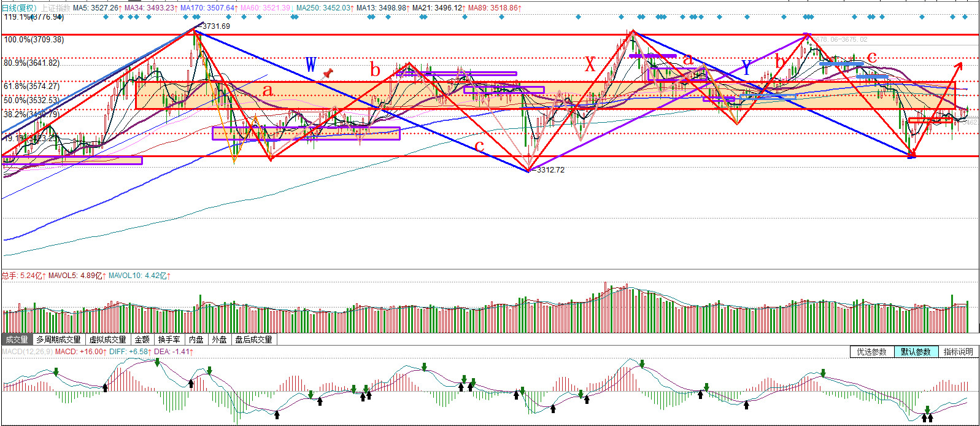
Task: Select the blue Y wave annotation
Action: 746,68
